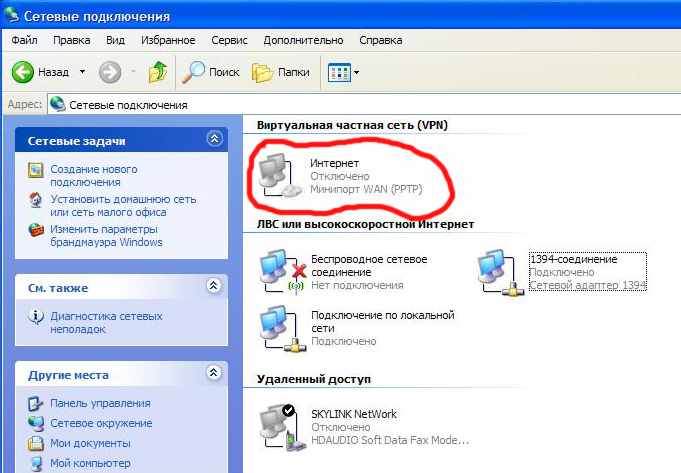
Task: Click the Up folder icon in toolbar
Action: click(158, 72)
